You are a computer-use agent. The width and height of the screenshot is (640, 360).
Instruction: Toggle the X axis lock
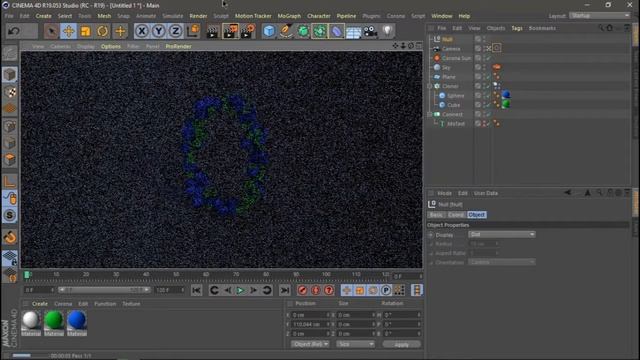click(x=142, y=31)
